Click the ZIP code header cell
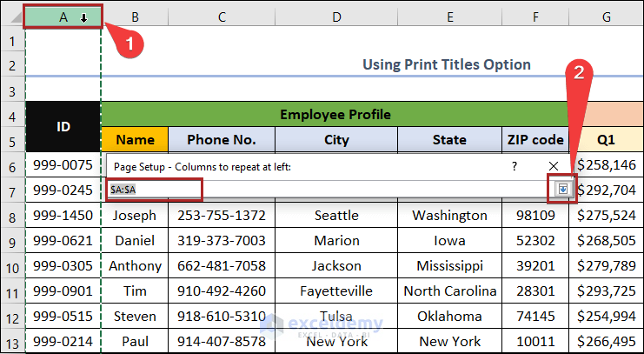The image size is (644, 354). click(535, 139)
